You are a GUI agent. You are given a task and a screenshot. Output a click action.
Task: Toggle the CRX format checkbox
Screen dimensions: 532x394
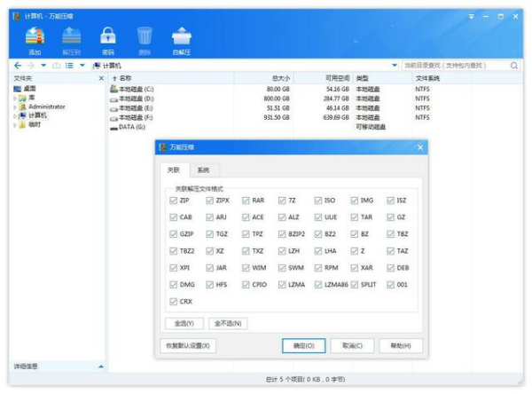(x=174, y=302)
